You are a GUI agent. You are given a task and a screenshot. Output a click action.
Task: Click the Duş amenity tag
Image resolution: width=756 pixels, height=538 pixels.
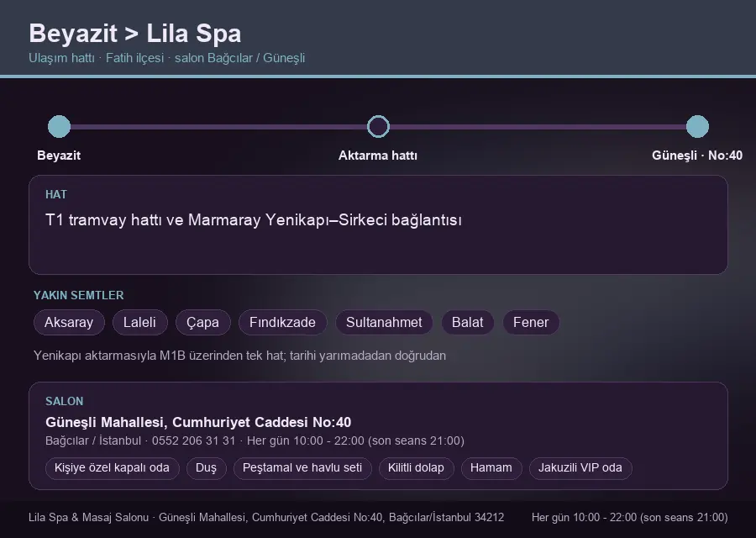(206, 468)
